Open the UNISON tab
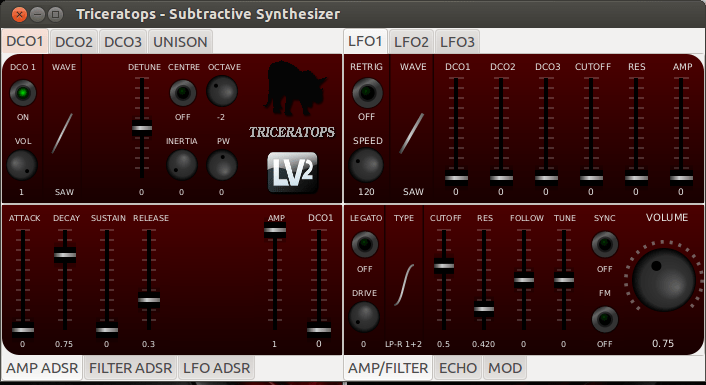706x385 pixels. (x=180, y=42)
